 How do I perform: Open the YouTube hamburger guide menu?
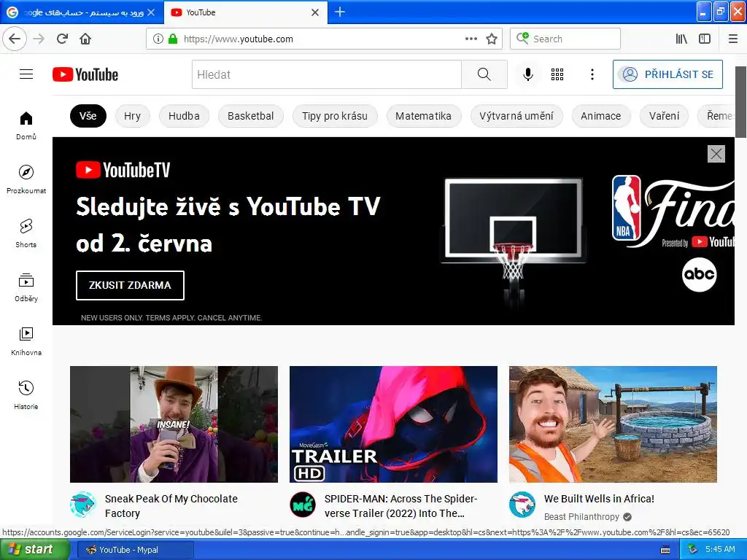point(26,74)
